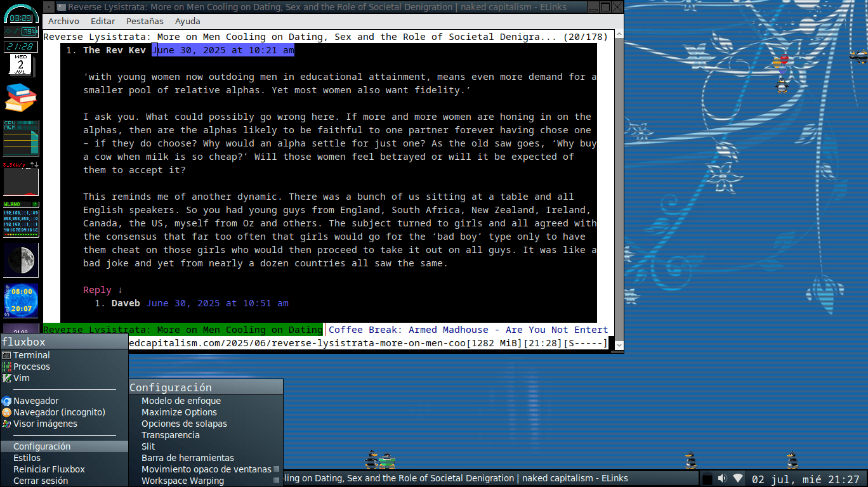
Task: Expand Slit submenu
Action: point(206,446)
